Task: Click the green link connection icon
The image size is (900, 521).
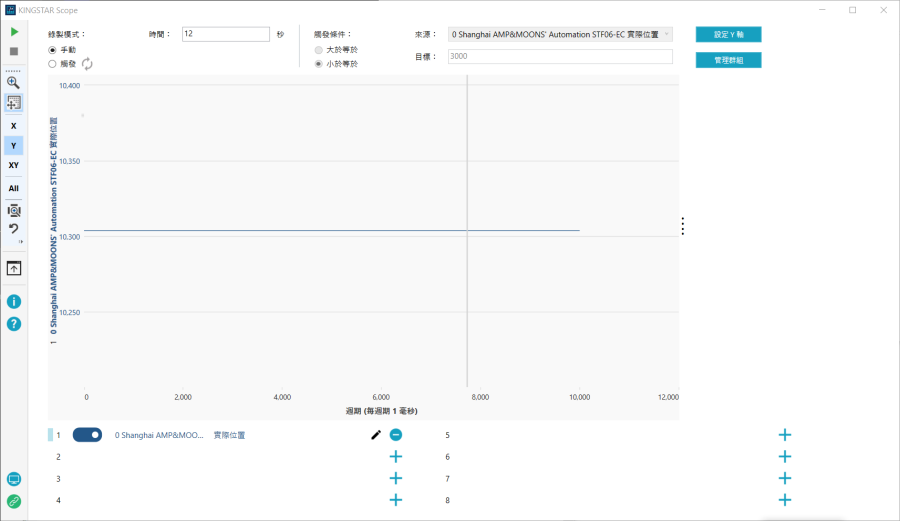Action: [x=14, y=501]
